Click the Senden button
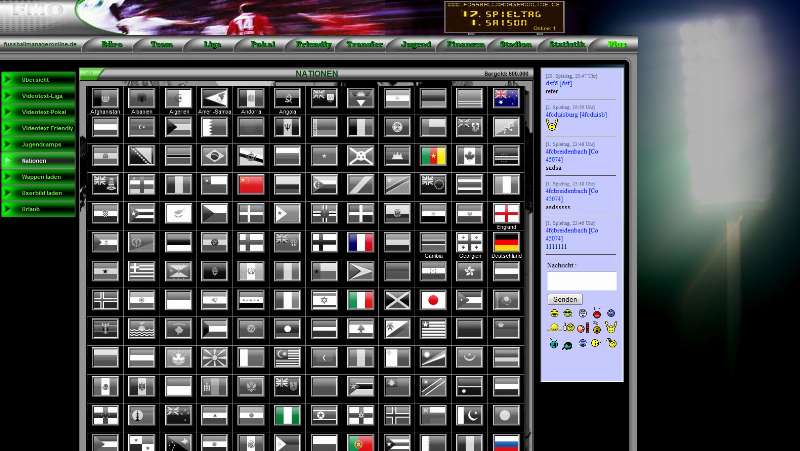800x451 pixels. (565, 299)
